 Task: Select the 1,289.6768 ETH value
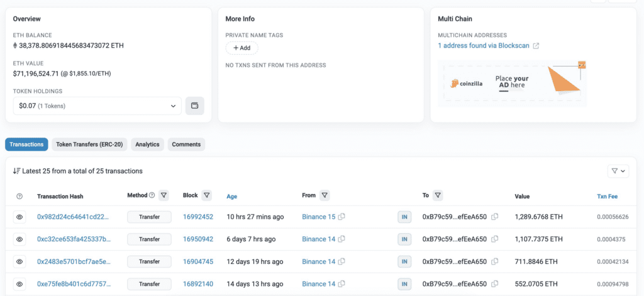click(x=539, y=217)
